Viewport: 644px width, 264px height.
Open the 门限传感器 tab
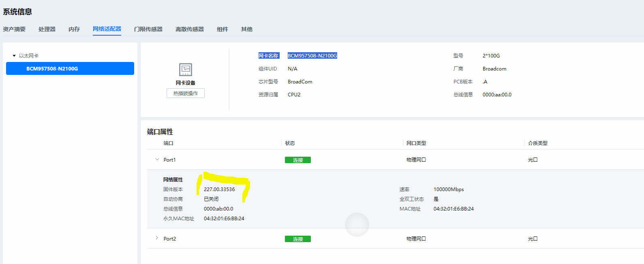tap(148, 29)
